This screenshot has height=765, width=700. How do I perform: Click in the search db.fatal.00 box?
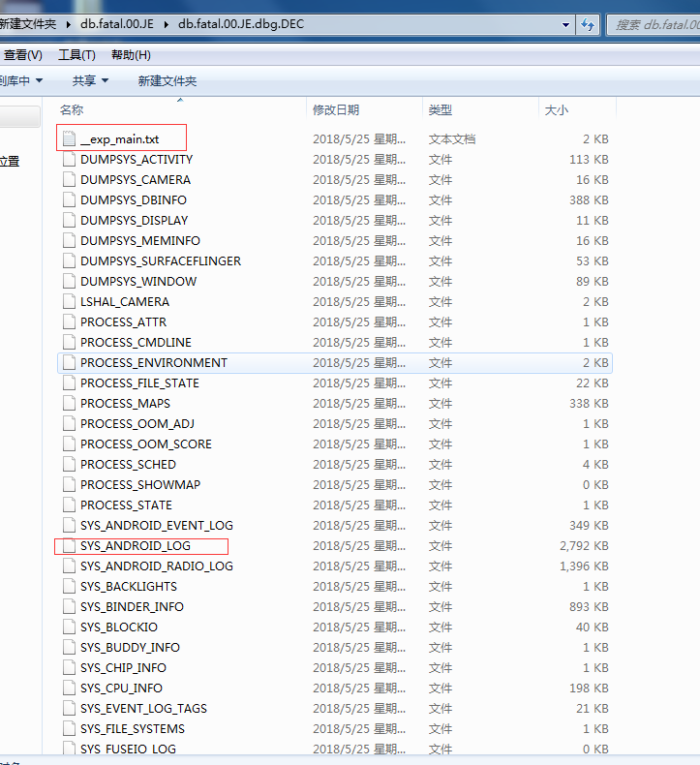pos(654,24)
